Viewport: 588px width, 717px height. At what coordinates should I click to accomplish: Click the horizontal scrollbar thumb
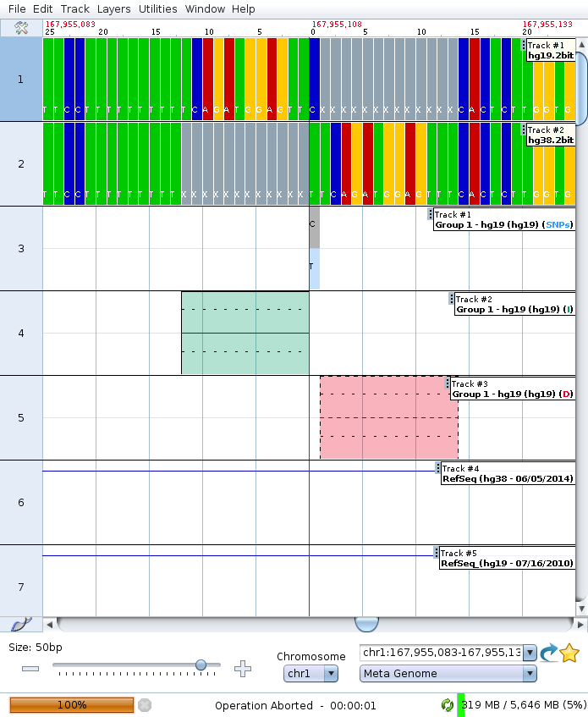click(366, 624)
